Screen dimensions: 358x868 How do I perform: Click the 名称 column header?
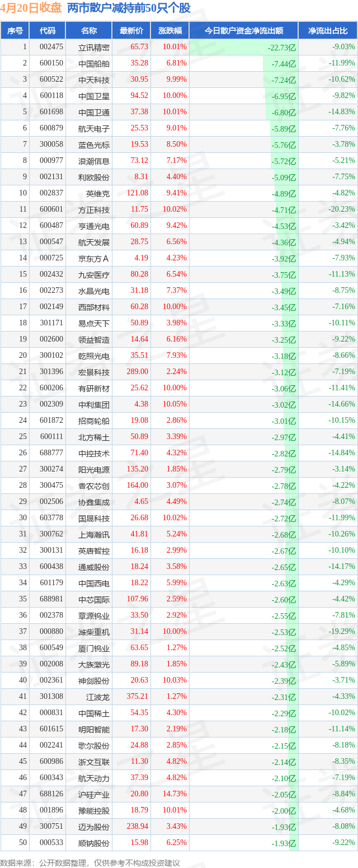click(89, 31)
